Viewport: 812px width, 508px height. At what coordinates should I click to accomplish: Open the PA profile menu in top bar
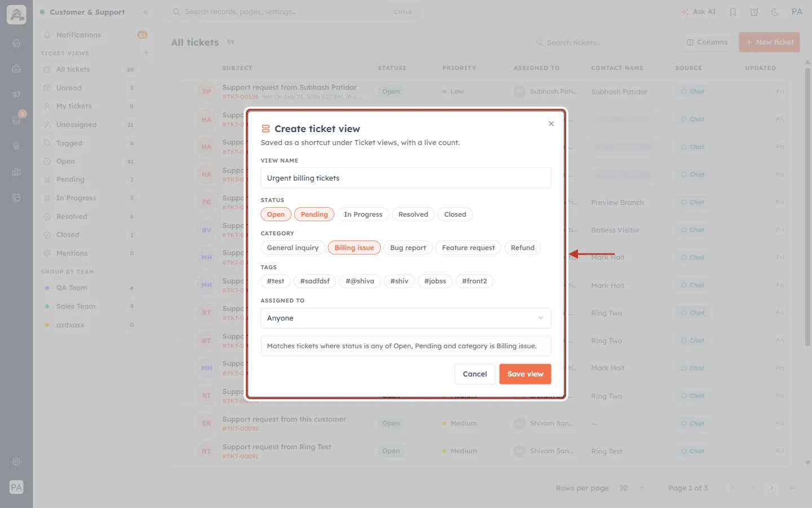tap(797, 12)
